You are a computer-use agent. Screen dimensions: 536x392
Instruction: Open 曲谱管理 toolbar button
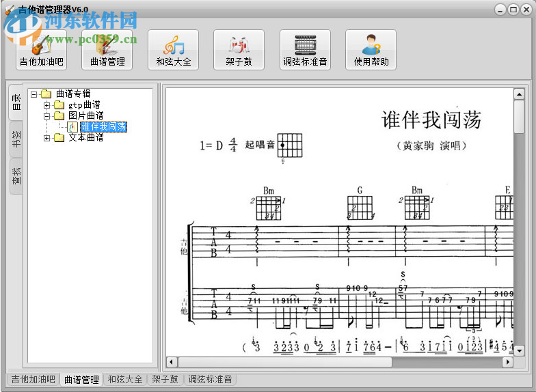point(107,50)
